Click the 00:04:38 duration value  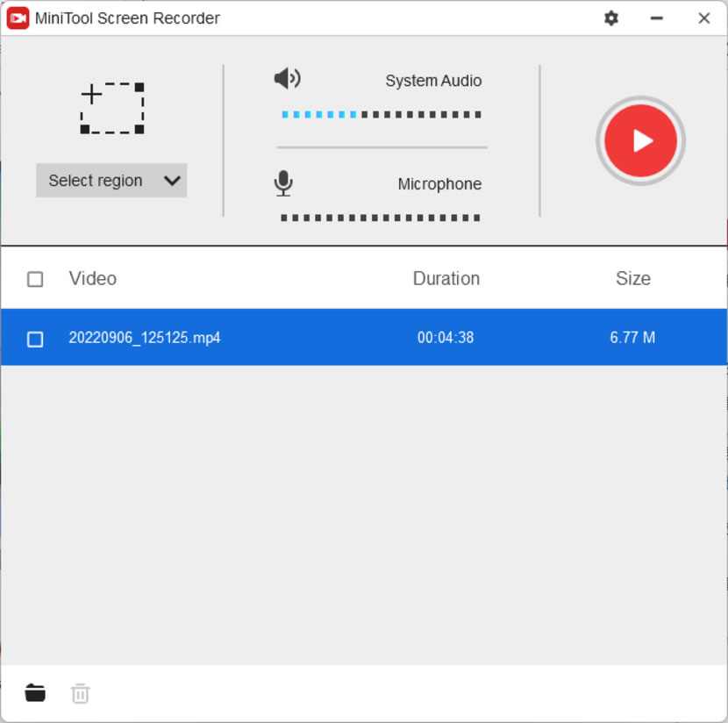[x=446, y=338]
